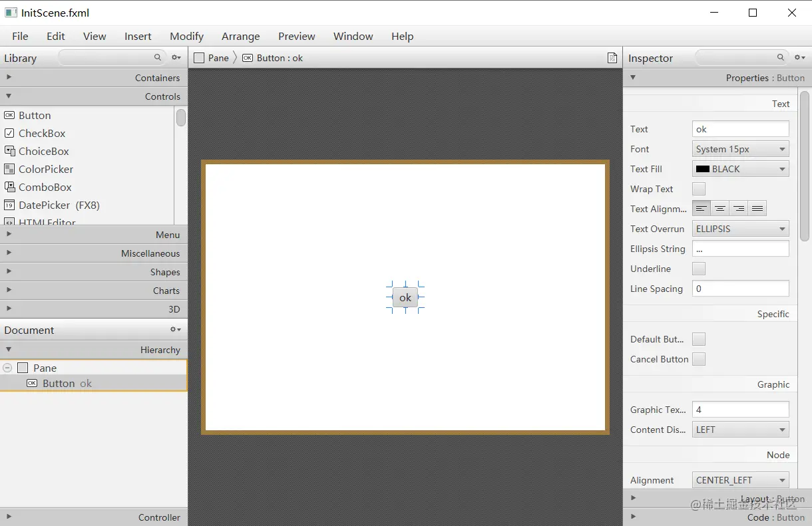This screenshot has height=526, width=812.
Task: Enable Default Button in Specific section
Action: click(x=698, y=339)
